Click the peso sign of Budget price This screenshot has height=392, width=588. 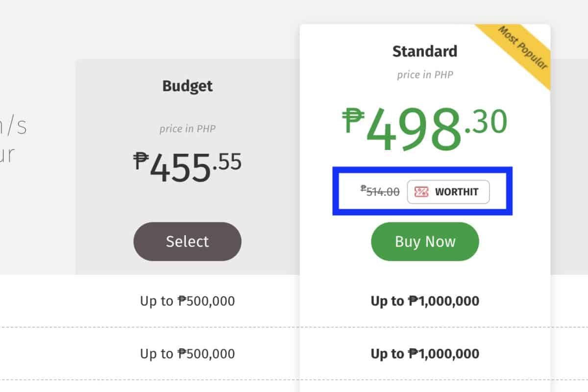point(141,160)
